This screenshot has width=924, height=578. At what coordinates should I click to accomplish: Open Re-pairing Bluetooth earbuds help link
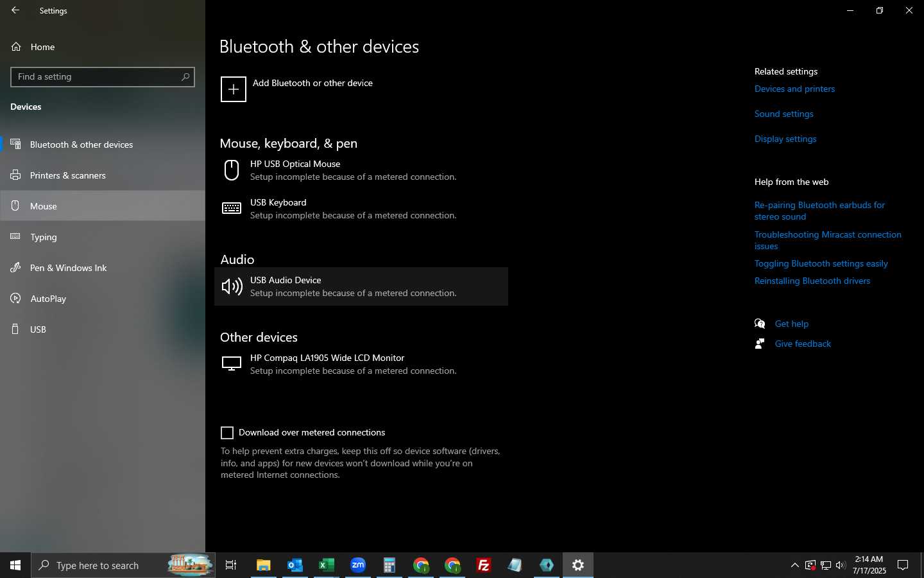click(x=819, y=211)
